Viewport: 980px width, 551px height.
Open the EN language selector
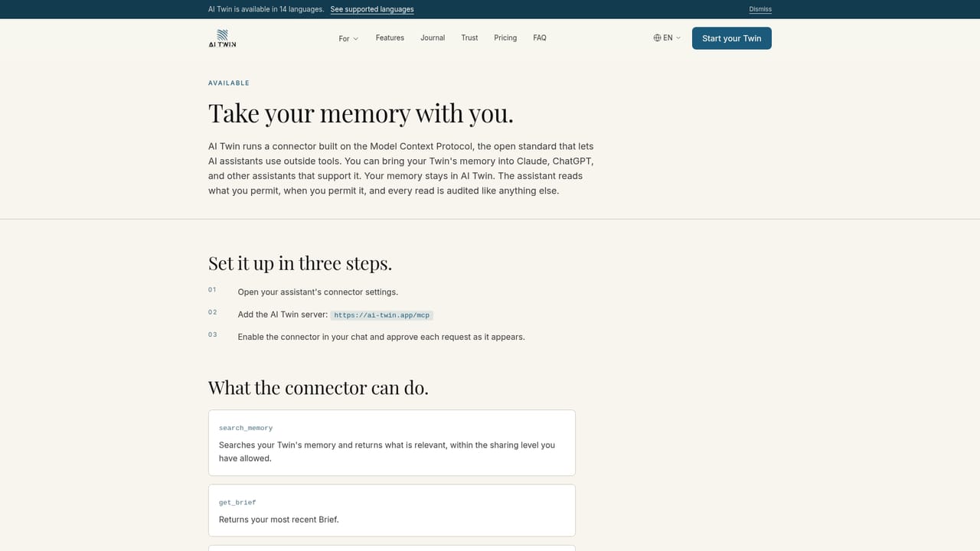(x=667, y=37)
